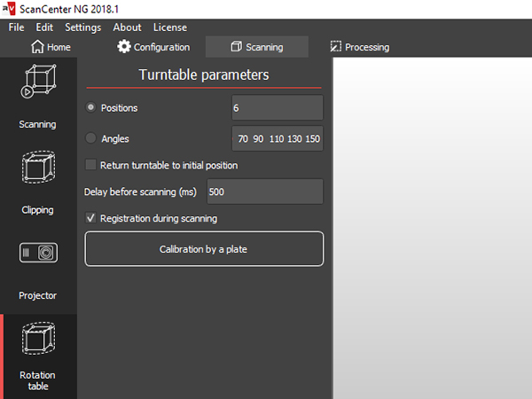Click the Angles list input field
This screenshot has height=399, width=532.
coord(277,138)
